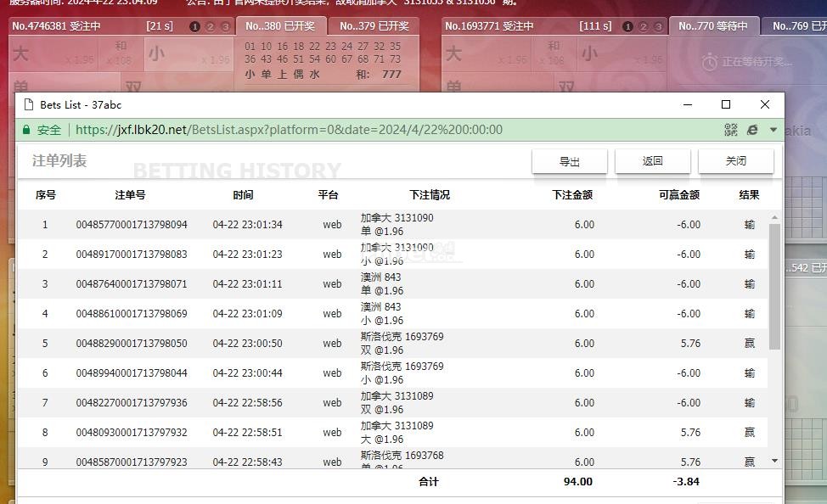The height and width of the screenshot is (504, 827).
Task: Click the QR code icon in address bar
Action: tap(731, 130)
